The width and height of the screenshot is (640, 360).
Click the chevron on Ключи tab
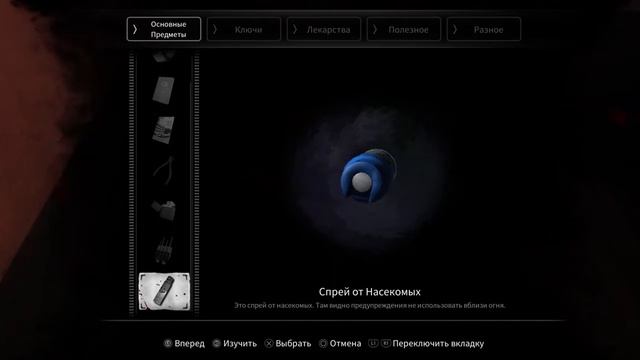click(x=215, y=29)
